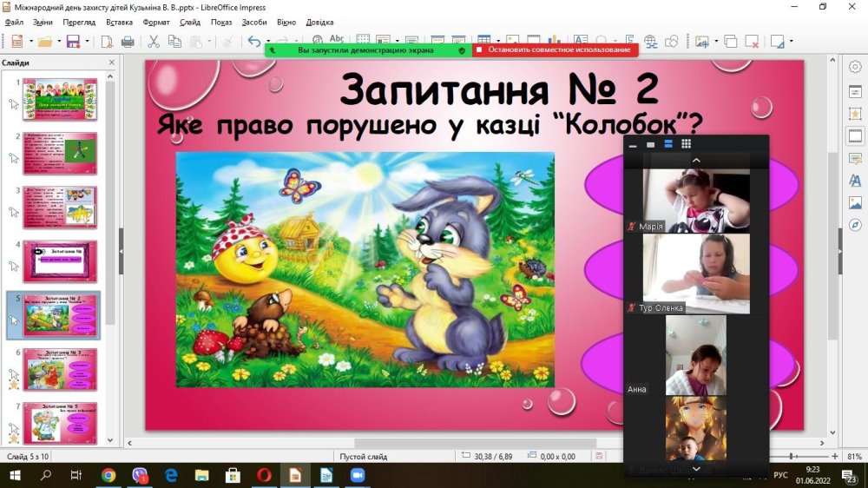This screenshot has width=868, height=488.
Task: Open the Засоби menu
Action: coord(254,23)
